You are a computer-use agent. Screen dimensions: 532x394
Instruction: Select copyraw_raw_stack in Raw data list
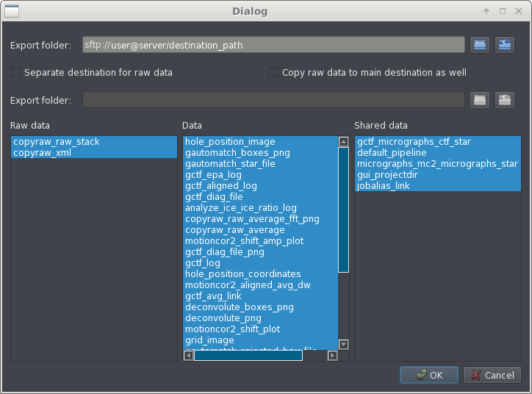click(57, 141)
